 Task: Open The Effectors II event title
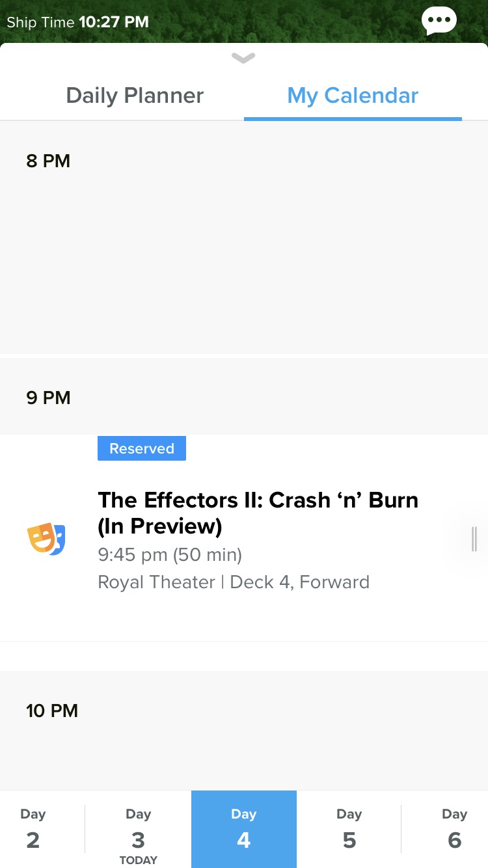[258, 513]
